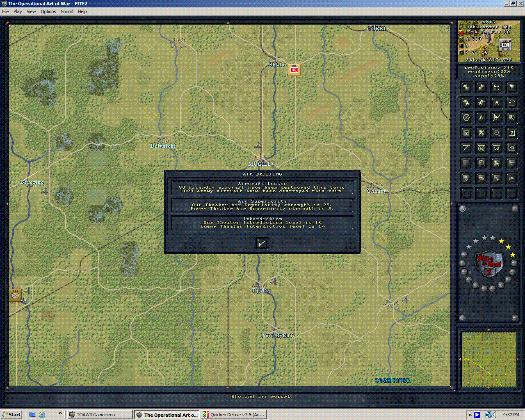The image size is (525, 420).
Task: Open the File menu
Action: (x=5, y=11)
